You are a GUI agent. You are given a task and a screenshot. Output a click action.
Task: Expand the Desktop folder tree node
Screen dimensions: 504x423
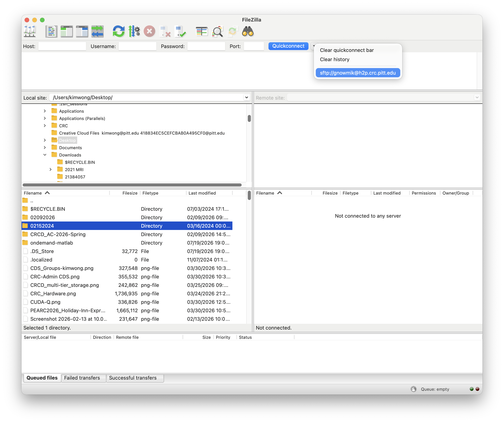click(x=45, y=140)
